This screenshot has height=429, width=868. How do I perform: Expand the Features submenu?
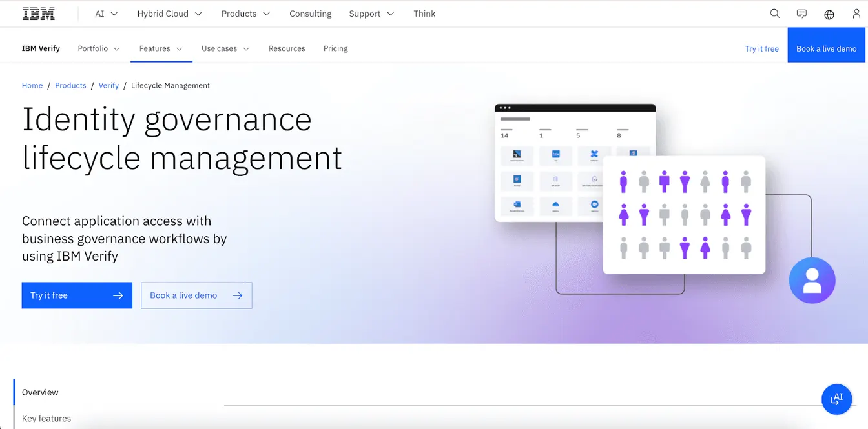click(161, 48)
